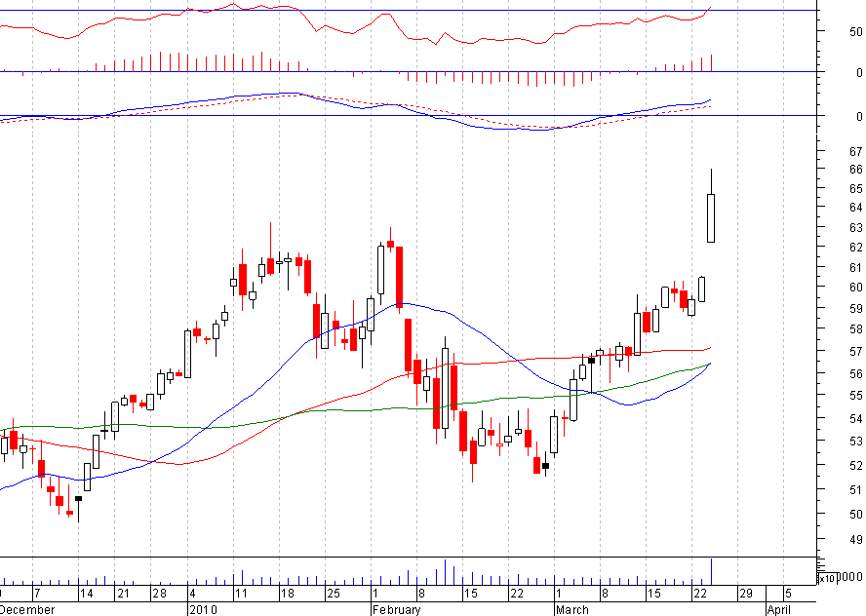This screenshot has height=616, width=866.
Task: Click the 59 price axis label
Action: [x=855, y=309]
